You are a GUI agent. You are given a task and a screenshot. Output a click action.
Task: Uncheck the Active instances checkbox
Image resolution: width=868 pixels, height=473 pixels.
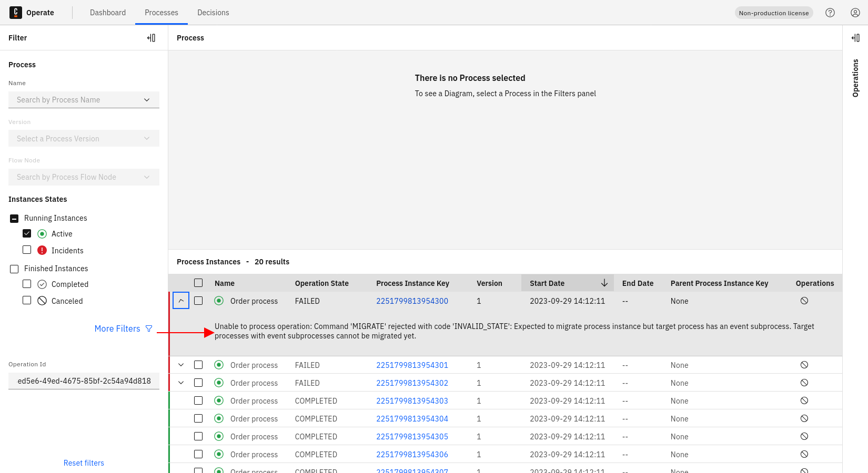(x=27, y=233)
